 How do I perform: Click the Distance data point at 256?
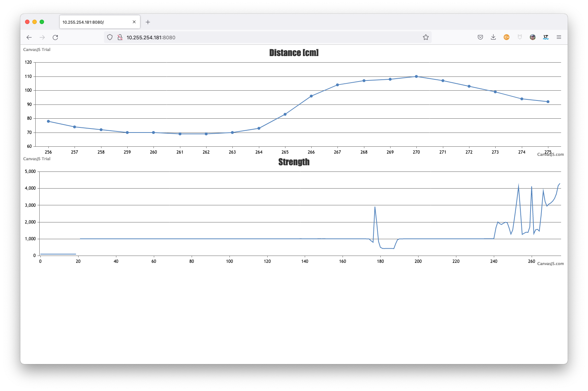pyautogui.click(x=48, y=121)
